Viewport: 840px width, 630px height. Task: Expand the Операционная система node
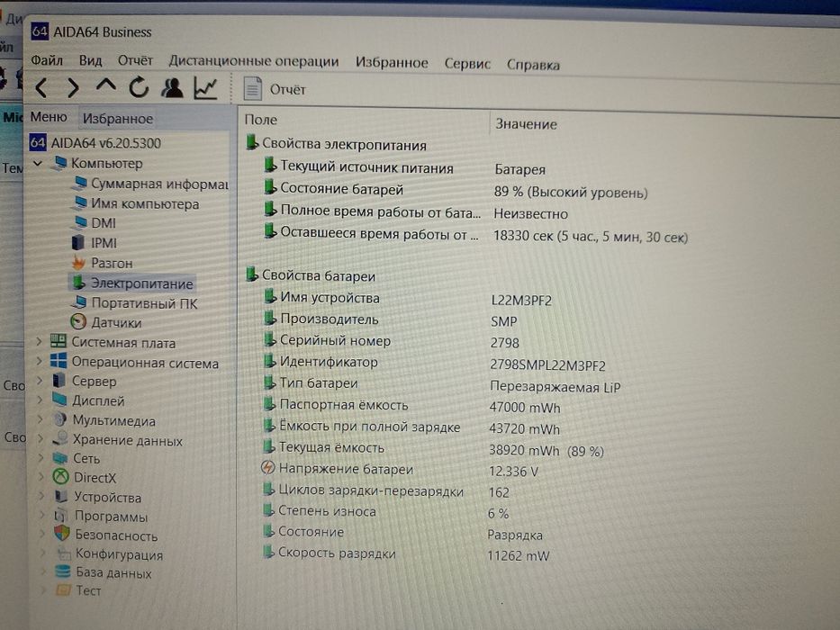(39, 362)
